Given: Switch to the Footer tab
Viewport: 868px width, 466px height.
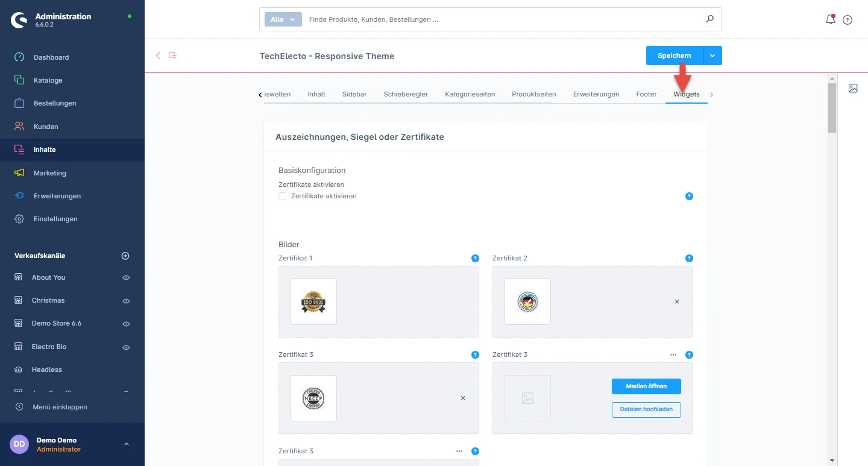Looking at the screenshot, I should click(x=646, y=94).
